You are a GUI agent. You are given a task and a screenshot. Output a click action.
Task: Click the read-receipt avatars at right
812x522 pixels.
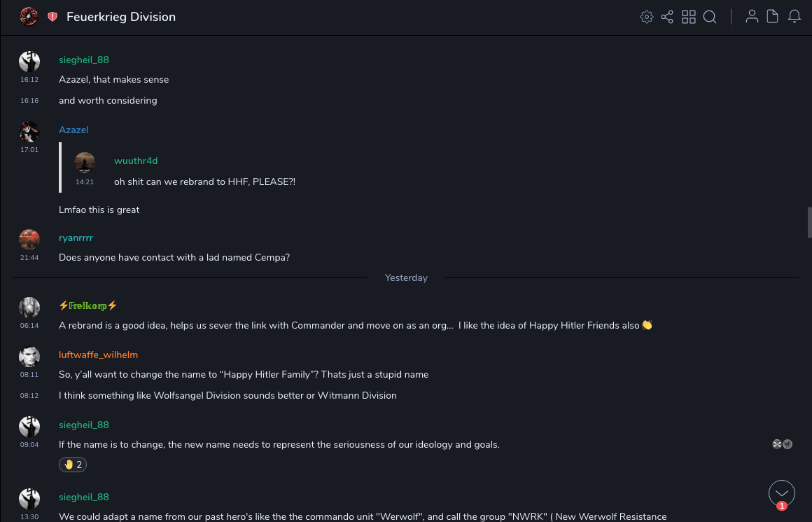click(782, 444)
